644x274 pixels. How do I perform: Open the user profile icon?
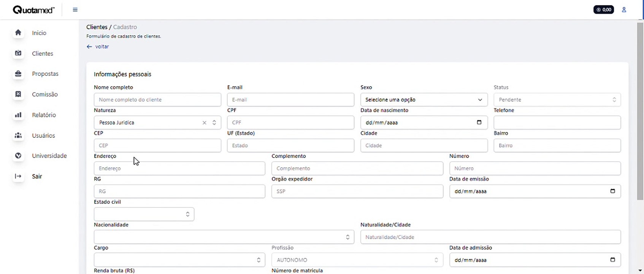624,10
